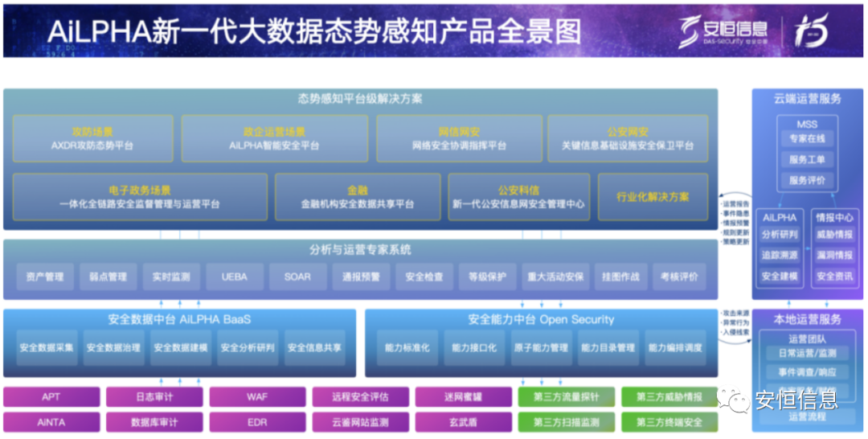Image resolution: width=868 pixels, height=439 pixels.
Task: Select the 能力接口化 box
Action: 474,347
